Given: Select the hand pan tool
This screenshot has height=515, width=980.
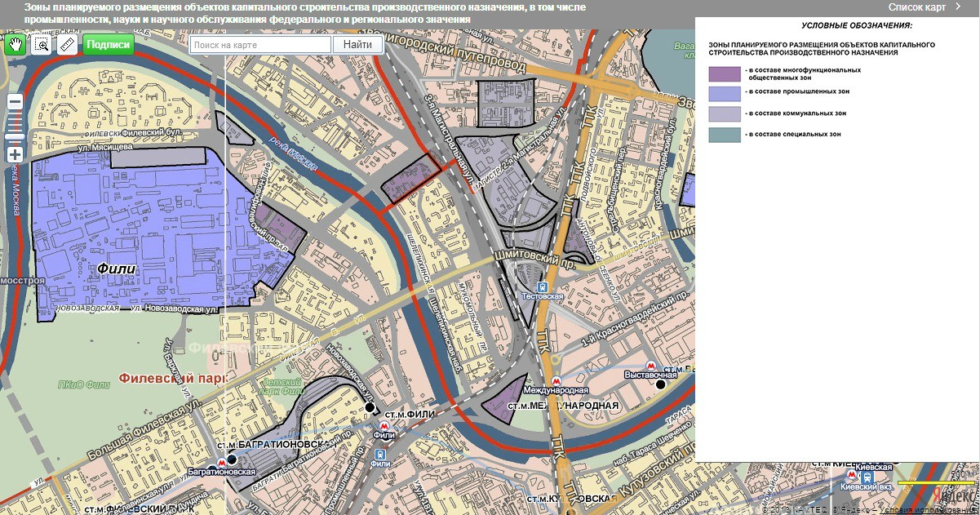Looking at the screenshot, I should 15,44.
